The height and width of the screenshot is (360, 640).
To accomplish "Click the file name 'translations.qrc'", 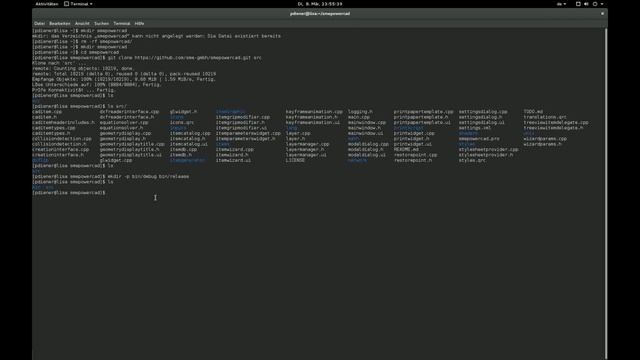I will coord(546,117).
